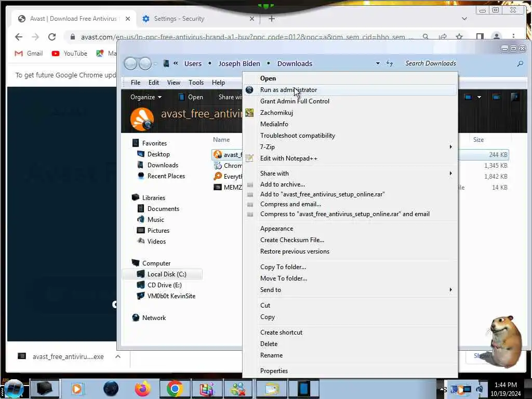Select Rename in context menu
The width and height of the screenshot is (532, 399).
pyautogui.click(x=350, y=355)
